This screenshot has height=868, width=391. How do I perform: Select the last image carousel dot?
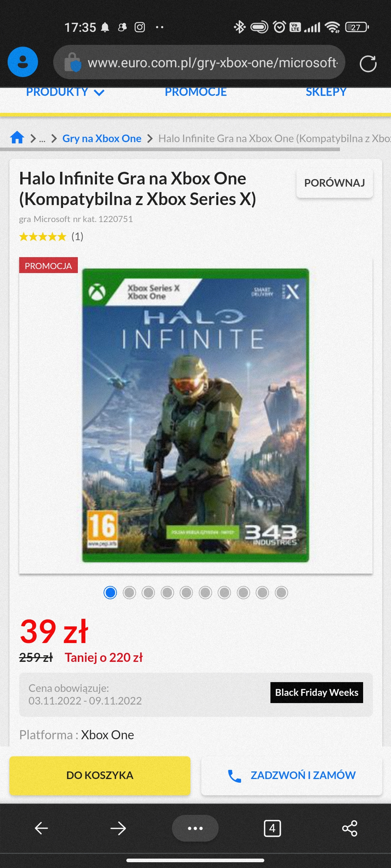pyautogui.click(x=281, y=592)
